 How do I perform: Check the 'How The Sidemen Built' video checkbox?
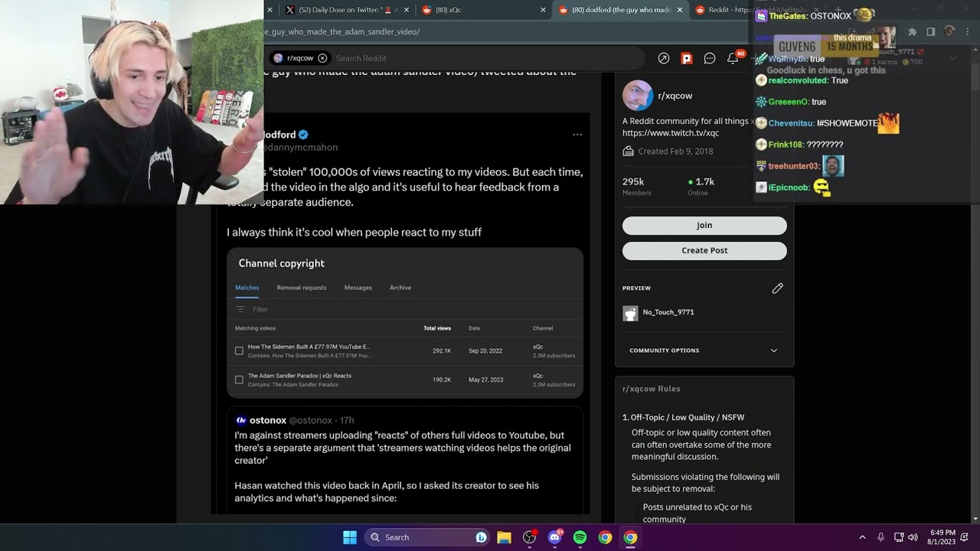pyautogui.click(x=239, y=350)
